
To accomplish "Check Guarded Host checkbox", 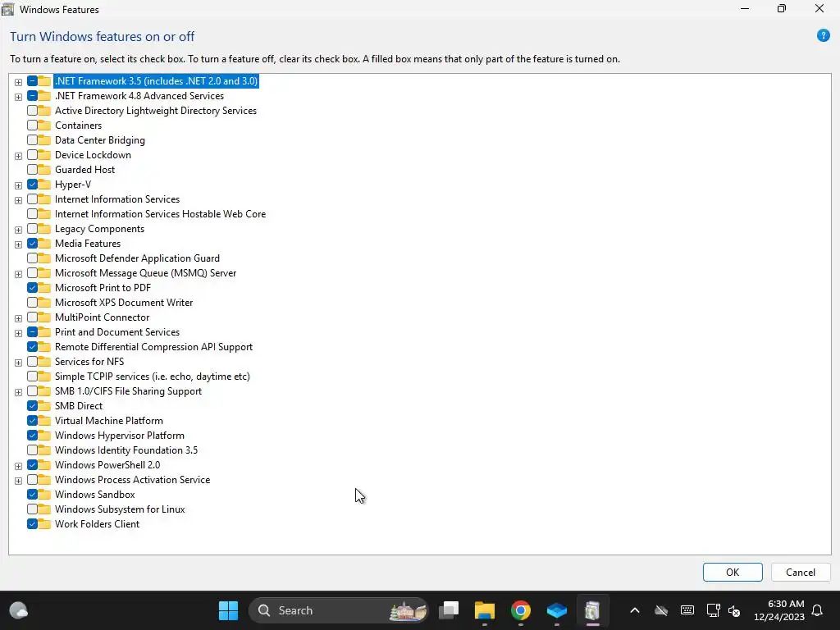I will (x=32, y=170).
